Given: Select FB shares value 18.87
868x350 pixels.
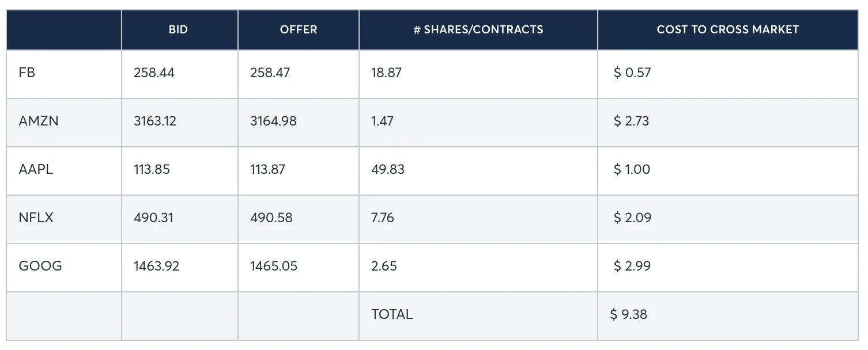Looking at the screenshot, I should pyautogui.click(x=386, y=73).
